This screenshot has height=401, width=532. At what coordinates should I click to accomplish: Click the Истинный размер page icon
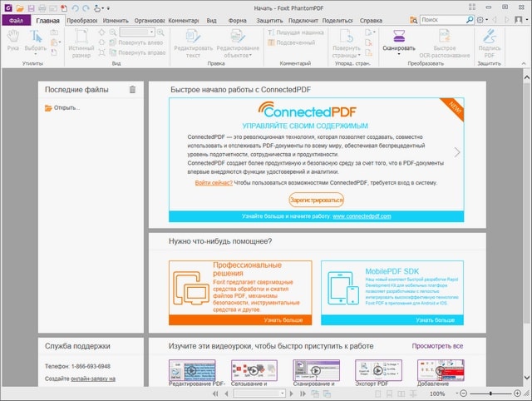tap(81, 43)
